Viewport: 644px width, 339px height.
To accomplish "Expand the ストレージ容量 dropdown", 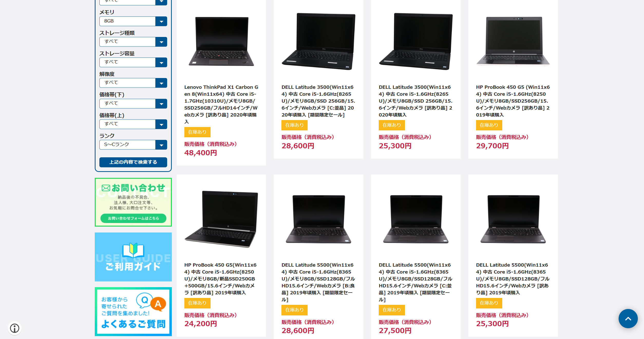I will tap(133, 62).
